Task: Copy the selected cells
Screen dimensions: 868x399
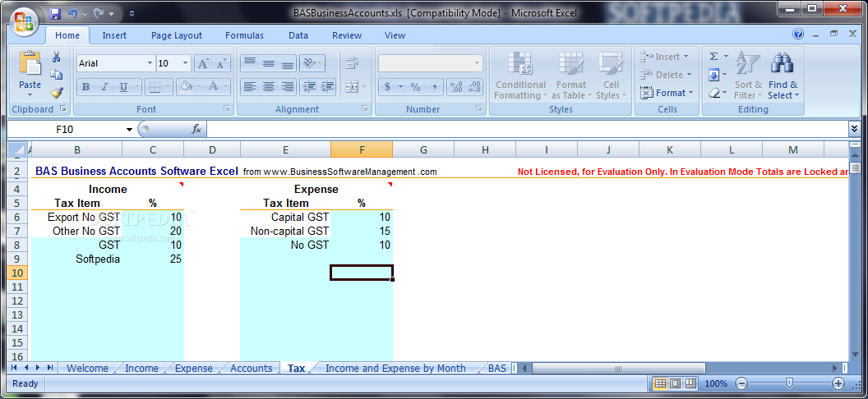Action: pos(57,75)
